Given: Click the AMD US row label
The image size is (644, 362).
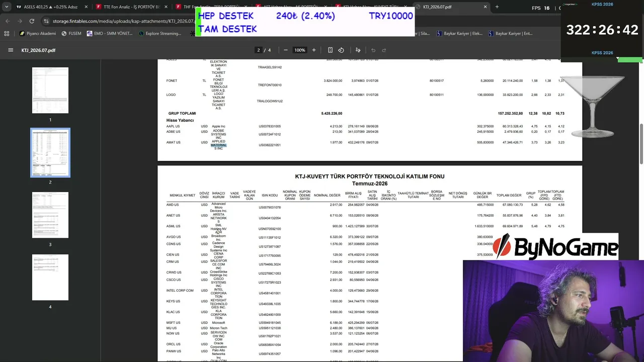Looking at the screenshot, I should point(173,205).
